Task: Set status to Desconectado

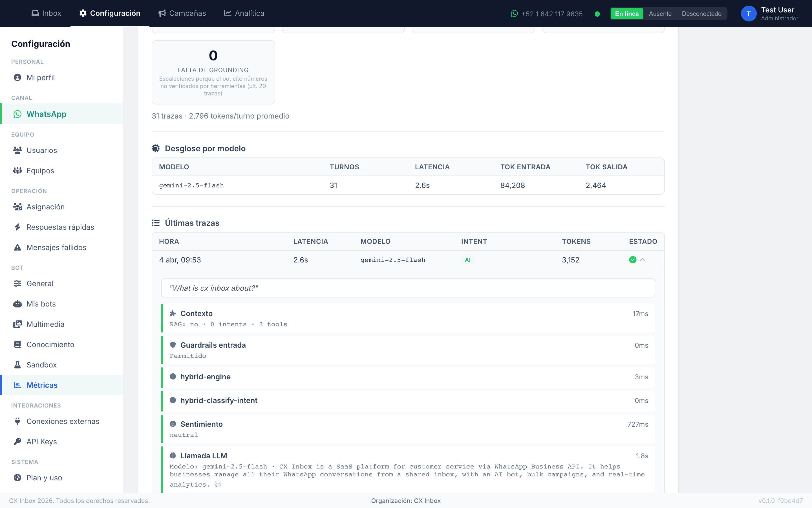Action: click(x=701, y=14)
